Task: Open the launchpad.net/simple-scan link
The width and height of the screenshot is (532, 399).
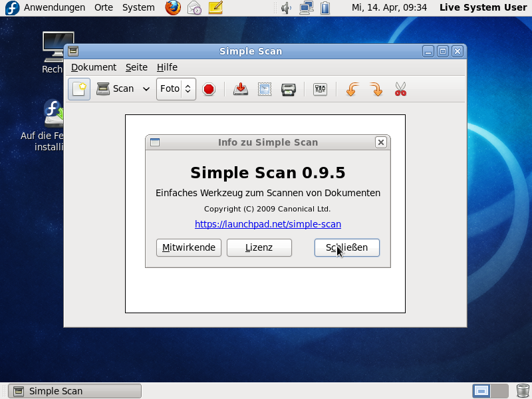Action: click(x=268, y=224)
